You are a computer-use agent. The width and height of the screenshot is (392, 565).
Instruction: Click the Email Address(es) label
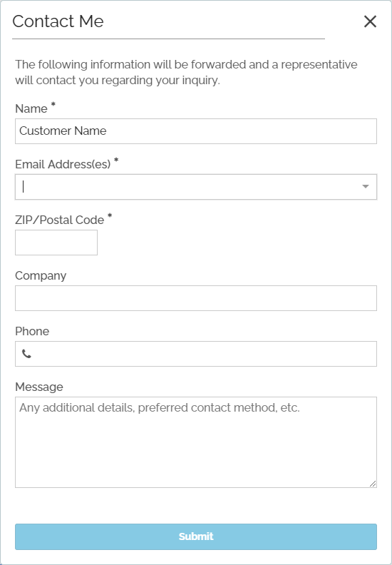pyautogui.click(x=63, y=164)
